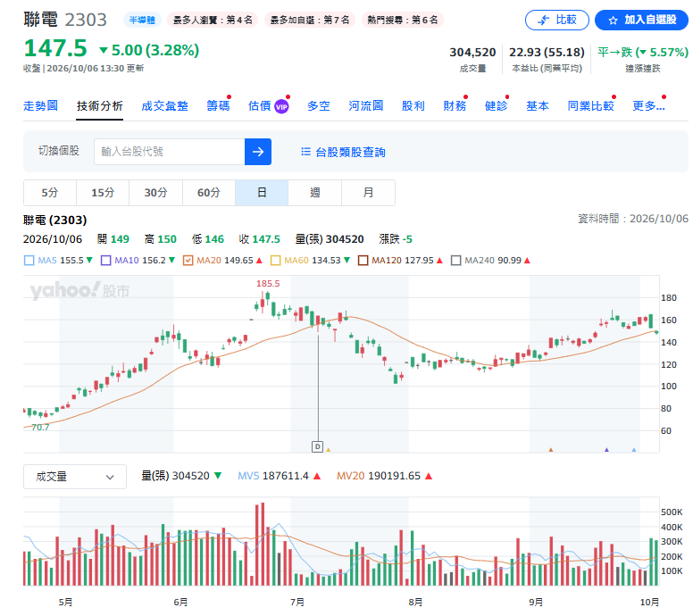Open the 河流圖 tab
693x616 pixels.
pyautogui.click(x=366, y=106)
